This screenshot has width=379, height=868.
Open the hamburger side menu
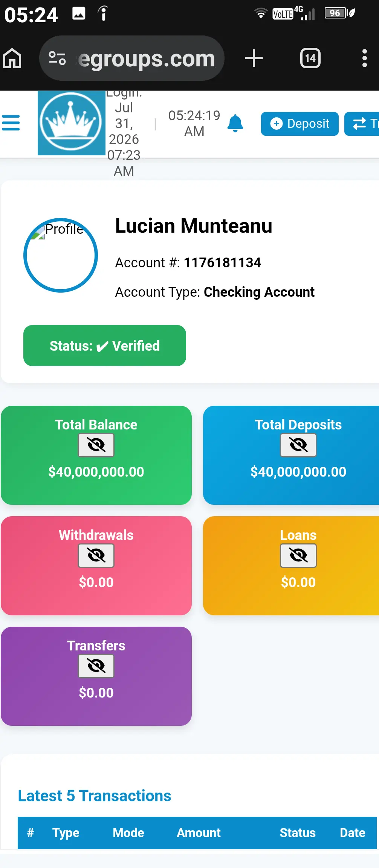pos(11,123)
